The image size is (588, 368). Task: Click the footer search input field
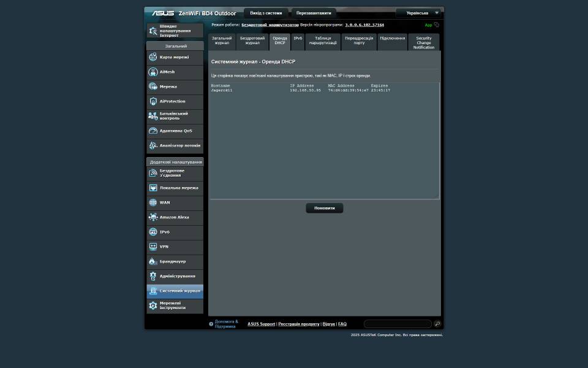[398, 324]
